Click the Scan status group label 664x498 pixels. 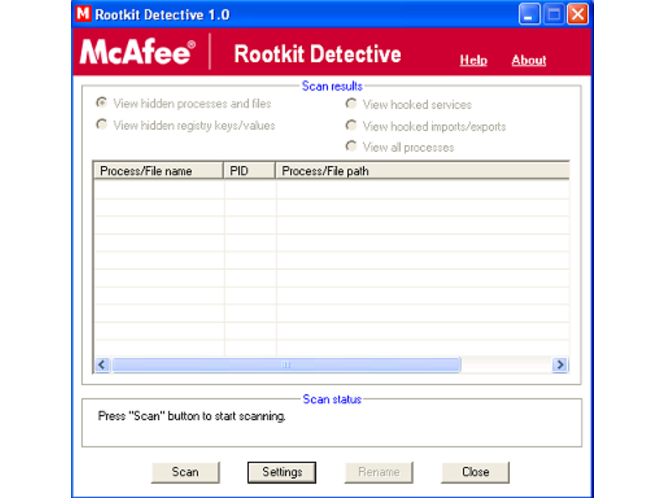[332, 399]
